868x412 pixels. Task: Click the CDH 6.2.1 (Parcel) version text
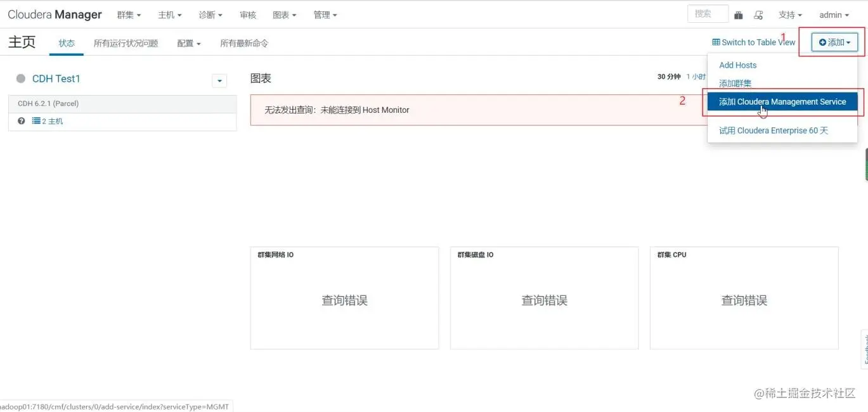coord(48,103)
